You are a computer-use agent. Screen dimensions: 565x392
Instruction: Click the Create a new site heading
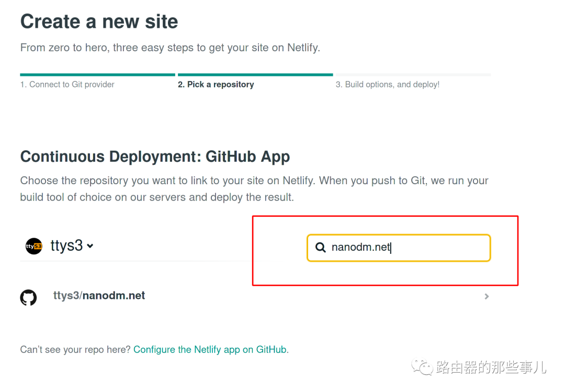pyautogui.click(x=99, y=21)
